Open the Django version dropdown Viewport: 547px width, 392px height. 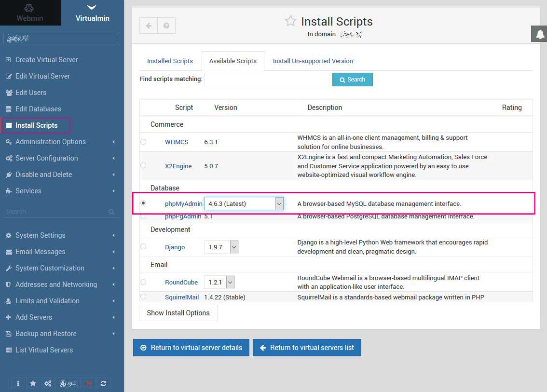(221, 247)
